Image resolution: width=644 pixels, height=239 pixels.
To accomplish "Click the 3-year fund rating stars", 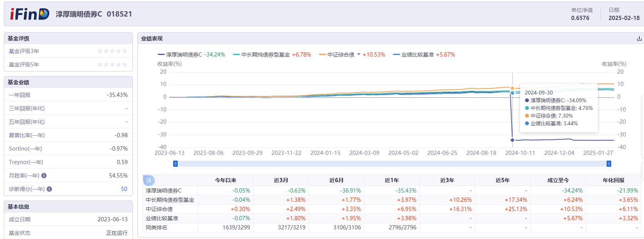I will 112,51.
